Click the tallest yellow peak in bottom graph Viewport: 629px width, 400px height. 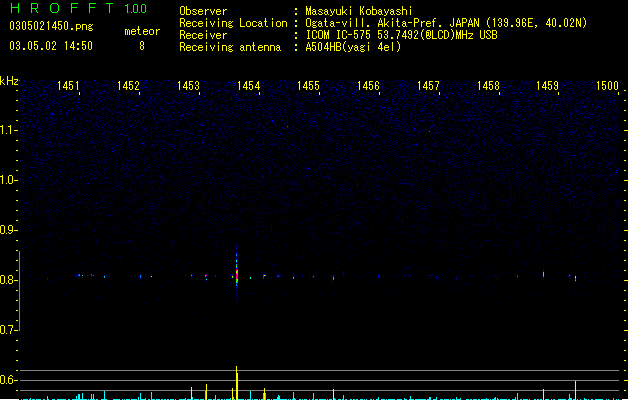237,382
